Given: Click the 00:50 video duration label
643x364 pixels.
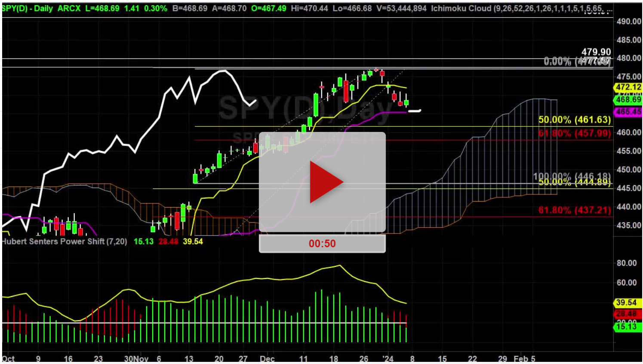Looking at the screenshot, I should (x=322, y=244).
